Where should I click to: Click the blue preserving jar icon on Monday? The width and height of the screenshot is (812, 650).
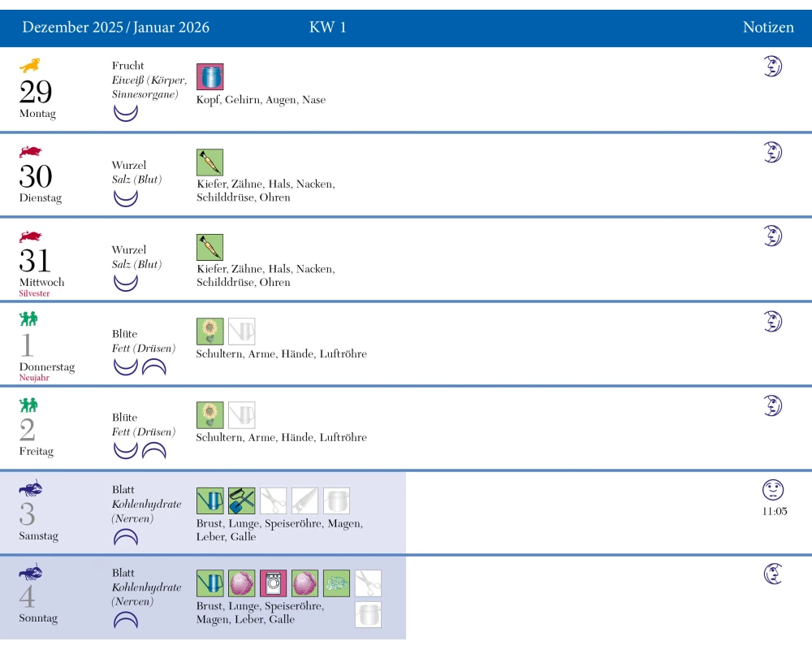pyautogui.click(x=210, y=77)
